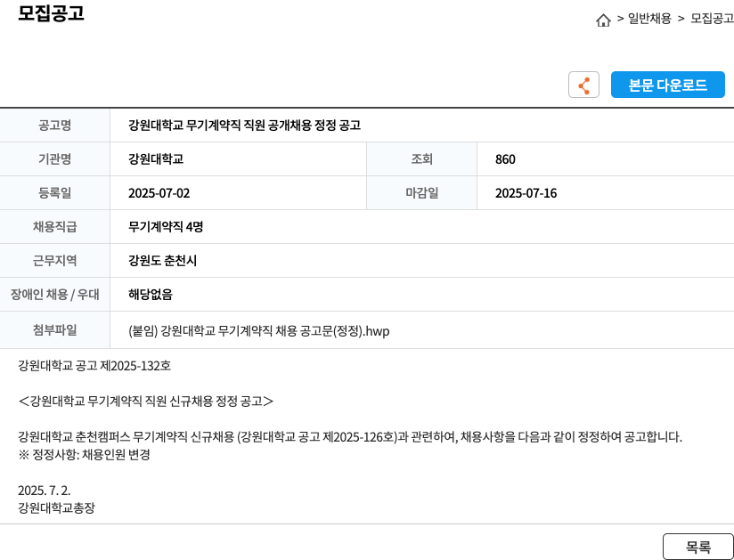Select the signature 강원대학교총장
This screenshot has width=734, height=560.
pyautogui.click(x=56, y=507)
